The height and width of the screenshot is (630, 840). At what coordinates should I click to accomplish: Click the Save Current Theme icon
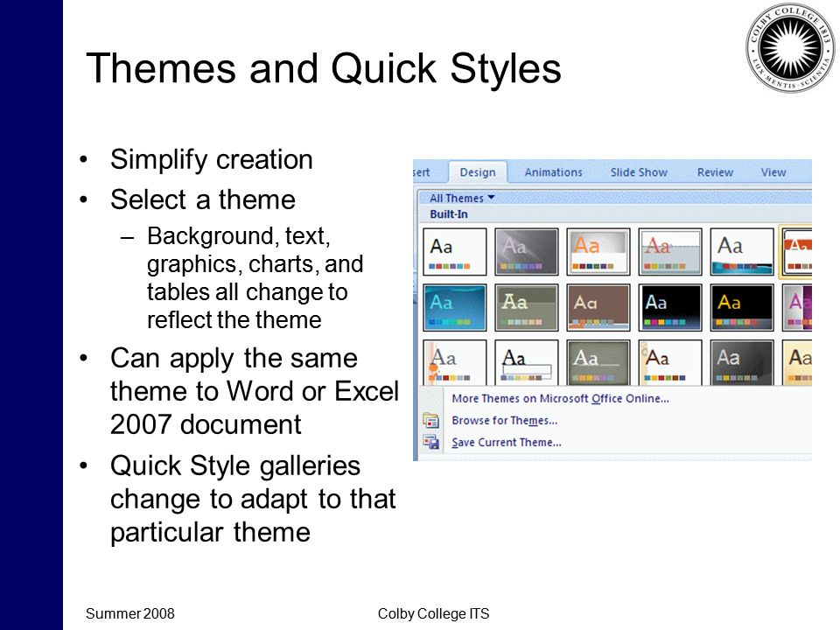430,443
